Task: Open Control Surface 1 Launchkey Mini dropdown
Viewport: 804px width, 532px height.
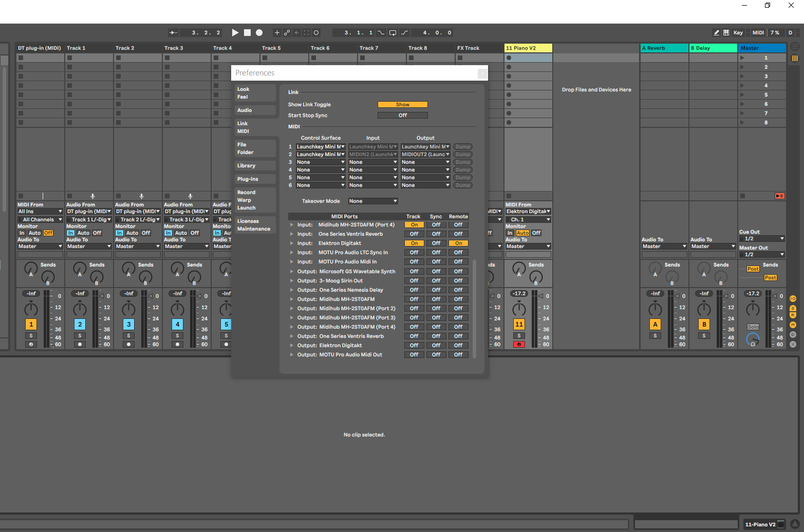Action: 321,146
